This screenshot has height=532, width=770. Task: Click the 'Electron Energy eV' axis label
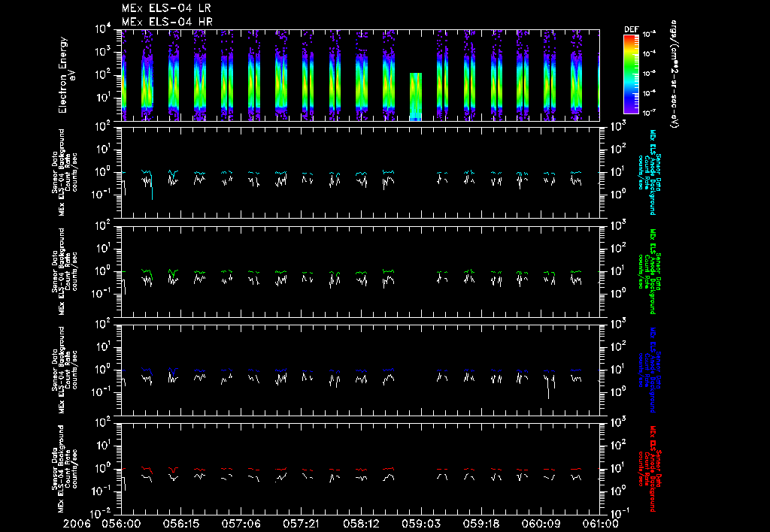[x=66, y=75]
